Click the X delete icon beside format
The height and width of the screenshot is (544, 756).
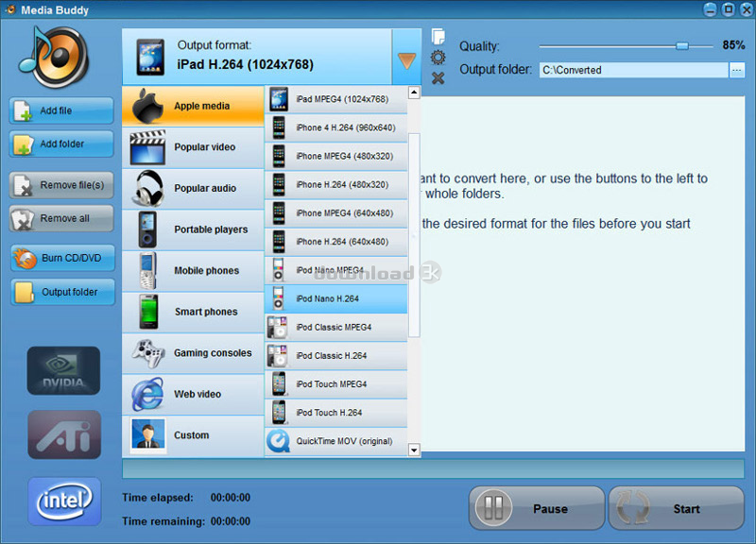pyautogui.click(x=438, y=78)
